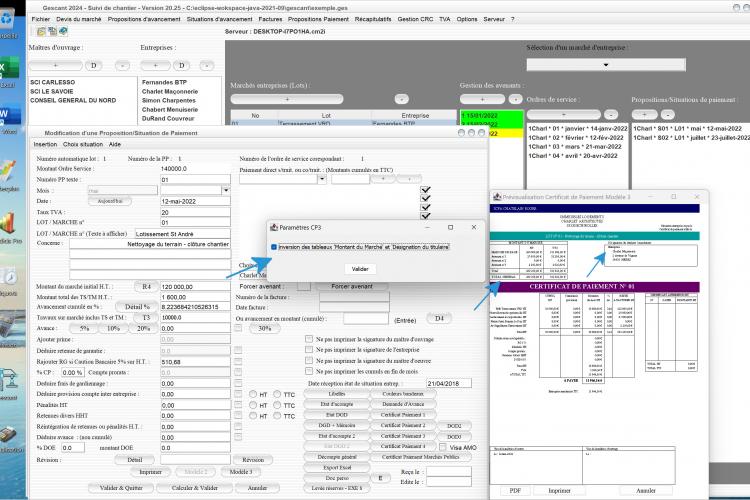Viewport: 750px width, 500px height.
Task: Click the 20% avance button
Action: coord(143,328)
